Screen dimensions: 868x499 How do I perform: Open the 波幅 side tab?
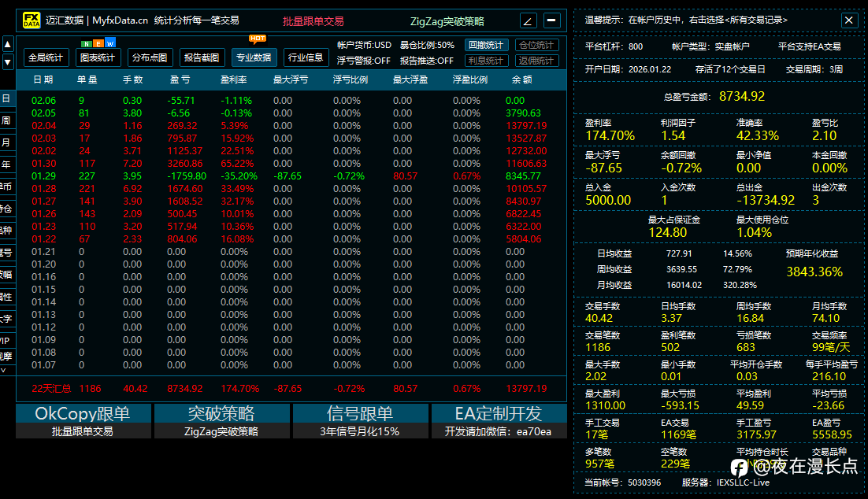click(x=6, y=275)
